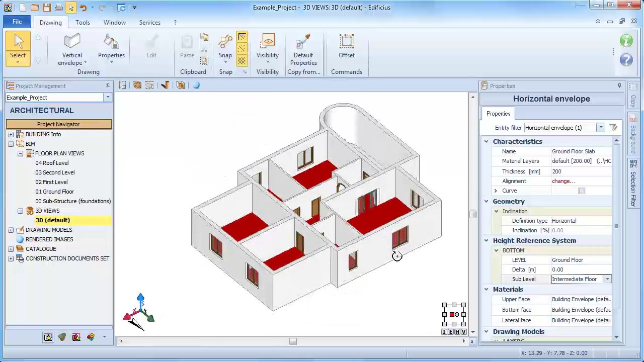This screenshot has height=362, width=644.
Task: Switch to the Services ribbon tab
Action: coord(149,23)
